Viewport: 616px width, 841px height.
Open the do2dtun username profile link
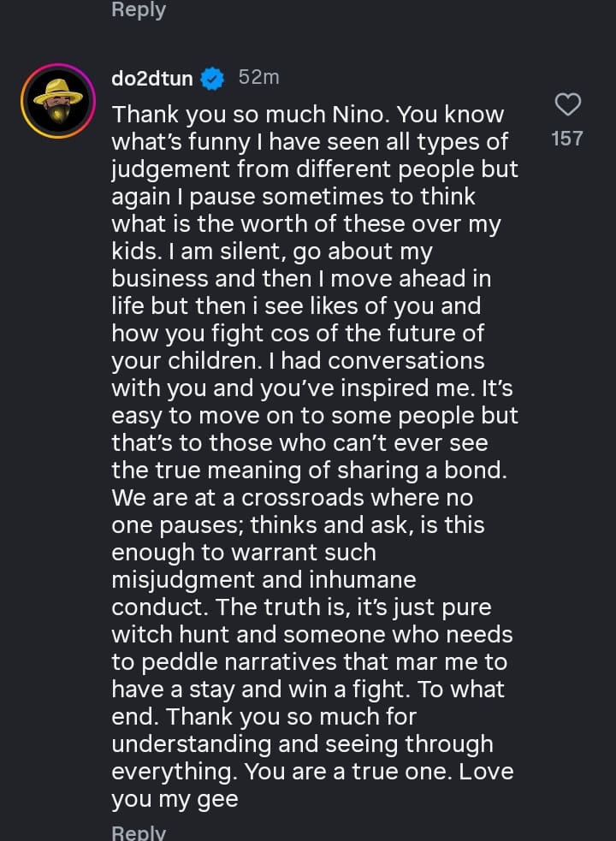152,79
